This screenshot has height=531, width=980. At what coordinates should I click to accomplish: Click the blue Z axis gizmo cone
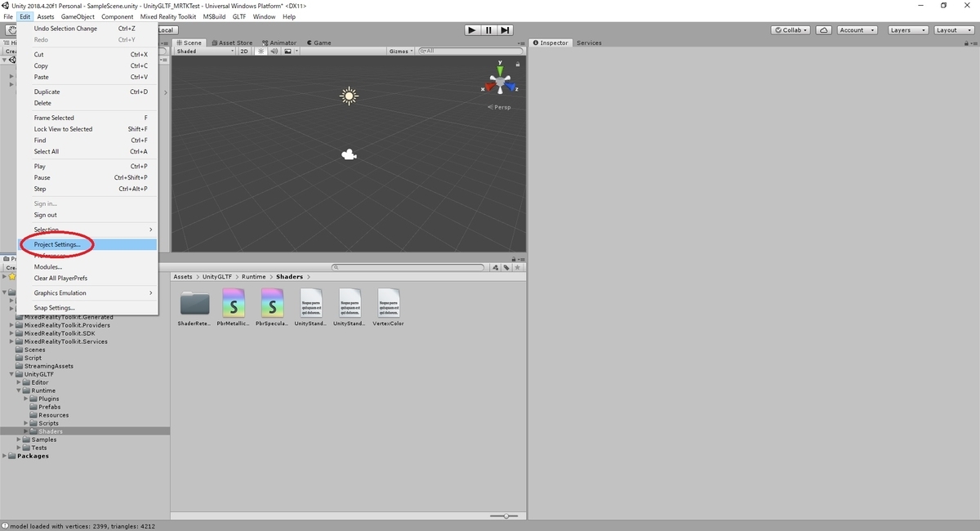[511, 85]
